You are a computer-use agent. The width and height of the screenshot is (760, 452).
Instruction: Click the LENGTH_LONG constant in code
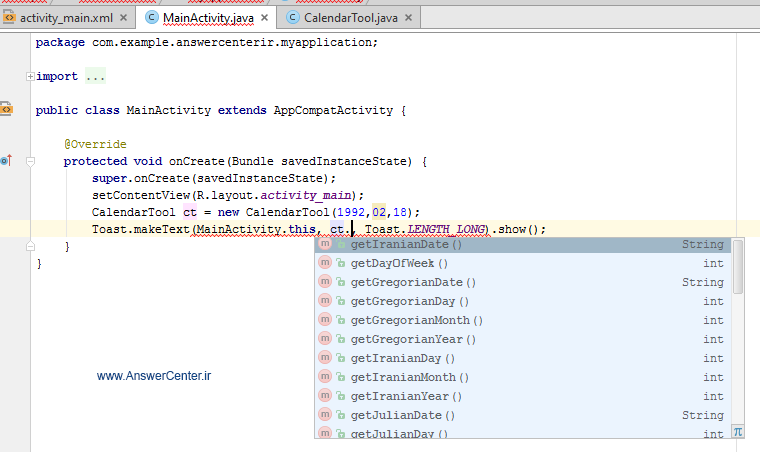click(x=446, y=229)
